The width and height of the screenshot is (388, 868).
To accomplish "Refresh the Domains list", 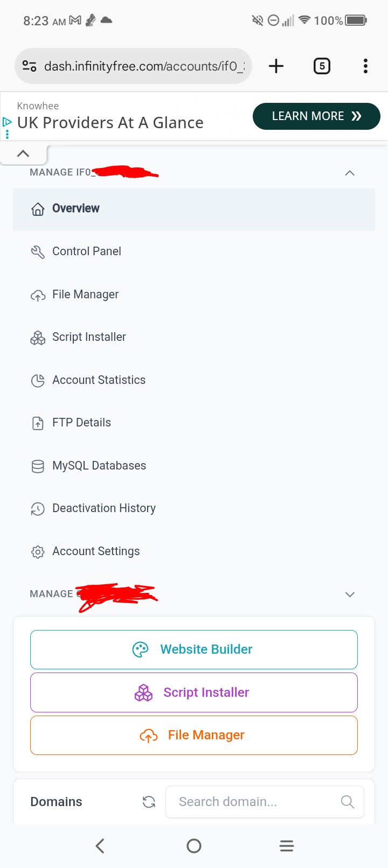I will click(149, 802).
